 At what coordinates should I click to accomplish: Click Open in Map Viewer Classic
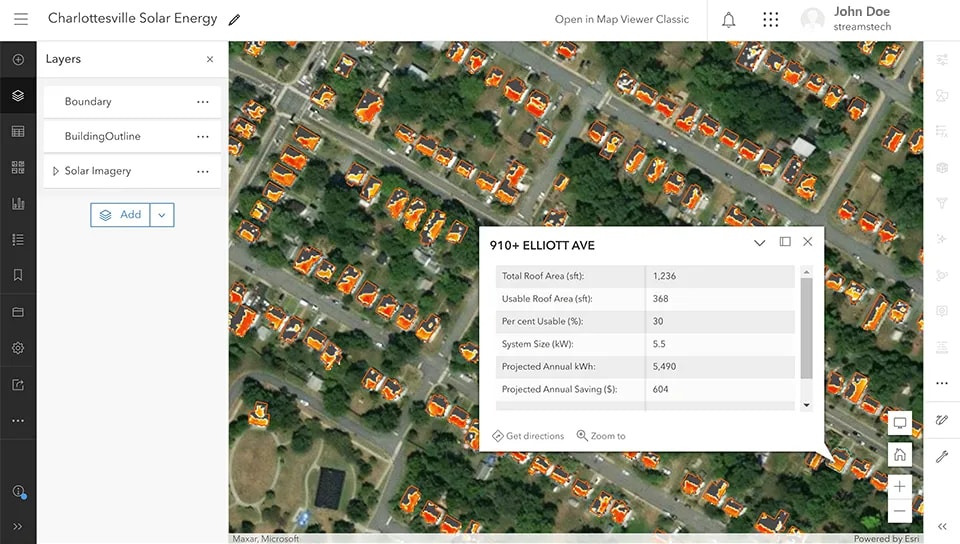click(621, 20)
